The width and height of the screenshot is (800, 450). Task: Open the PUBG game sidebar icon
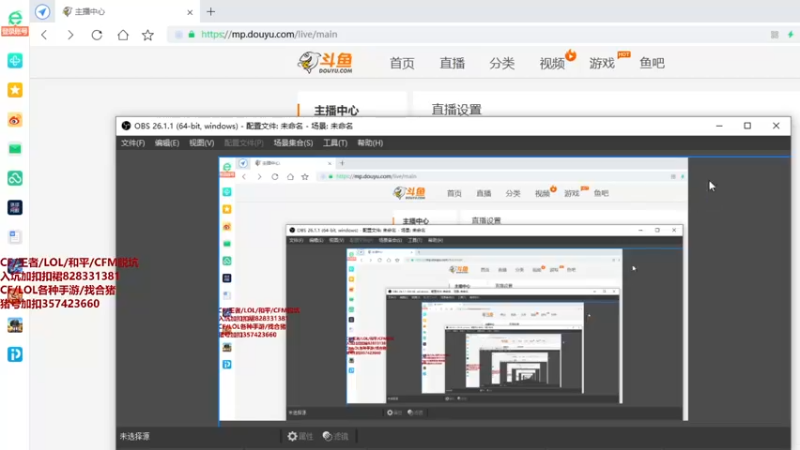[15, 325]
